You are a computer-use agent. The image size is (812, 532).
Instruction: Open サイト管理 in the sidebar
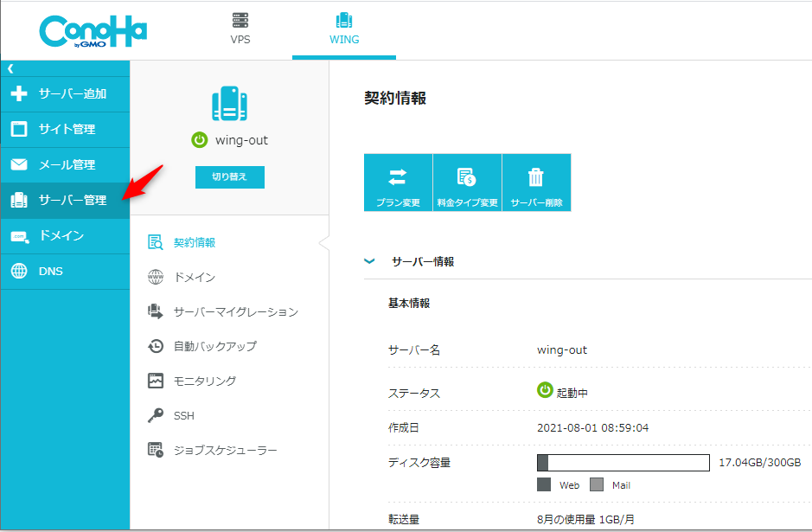coord(65,129)
